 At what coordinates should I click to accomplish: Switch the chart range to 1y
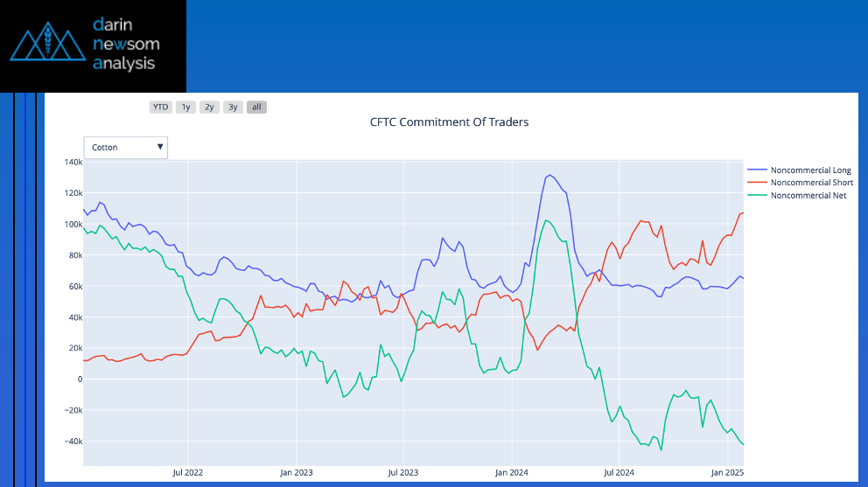point(185,107)
